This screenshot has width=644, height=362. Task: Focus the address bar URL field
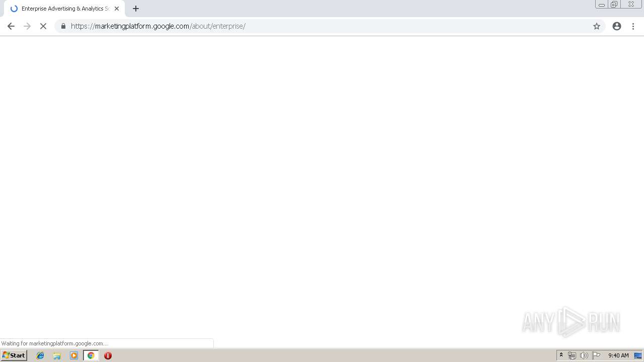click(330, 26)
